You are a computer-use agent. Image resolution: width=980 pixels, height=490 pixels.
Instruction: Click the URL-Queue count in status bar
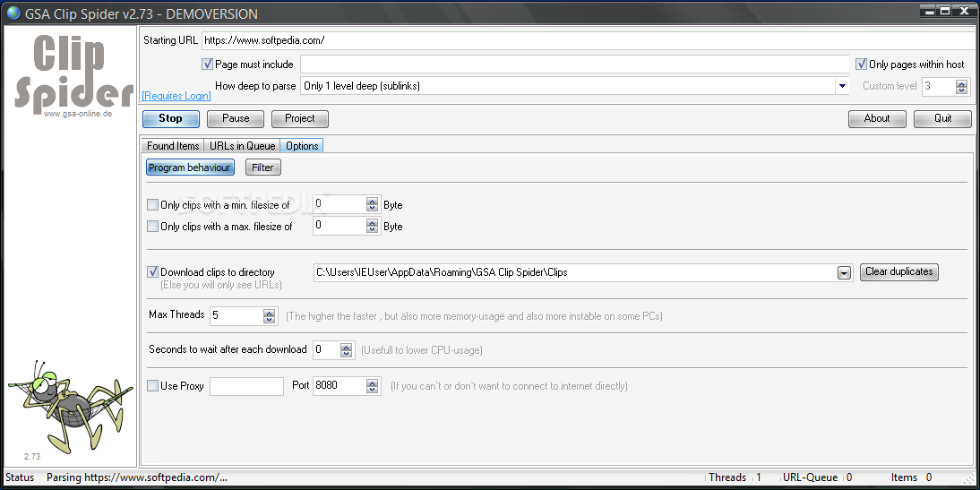coord(849,477)
